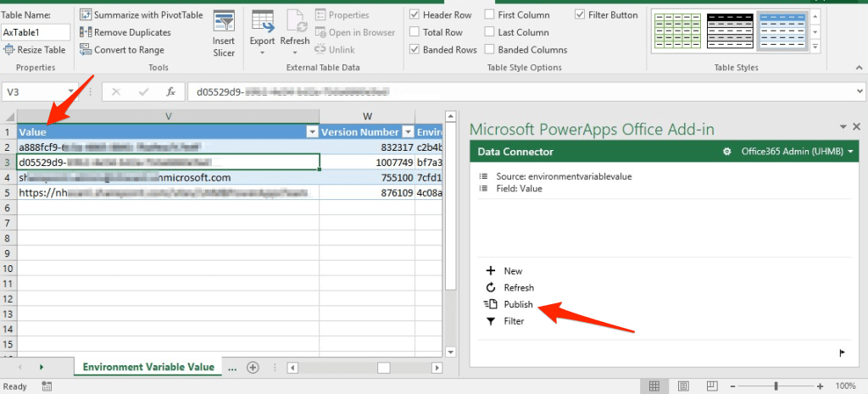This screenshot has height=394, width=868.
Task: Expand the formula bar
Action: coord(860,92)
